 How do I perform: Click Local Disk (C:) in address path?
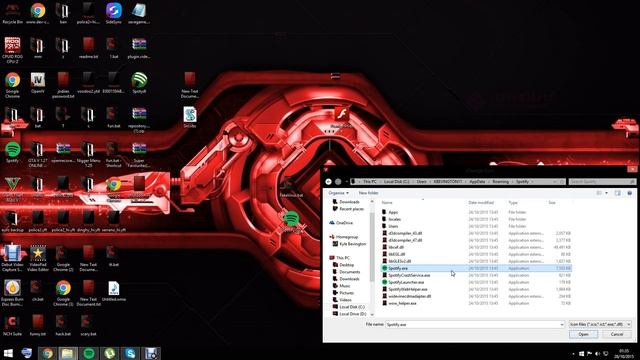[x=396, y=182]
